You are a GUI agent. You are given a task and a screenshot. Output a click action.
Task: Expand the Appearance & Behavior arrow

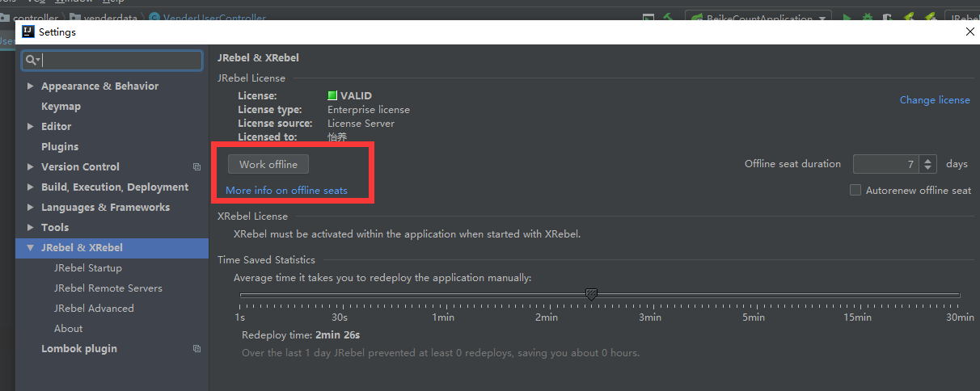pos(31,86)
